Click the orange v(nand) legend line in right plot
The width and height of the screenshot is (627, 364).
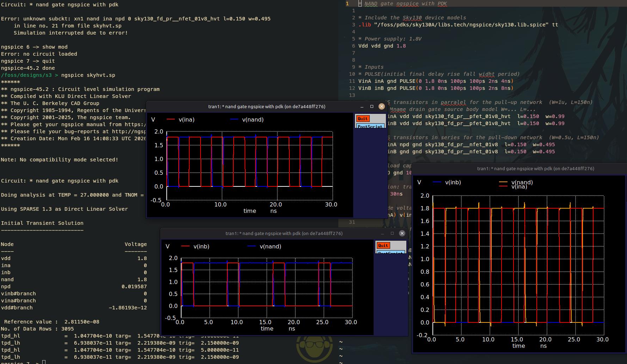pos(503,182)
